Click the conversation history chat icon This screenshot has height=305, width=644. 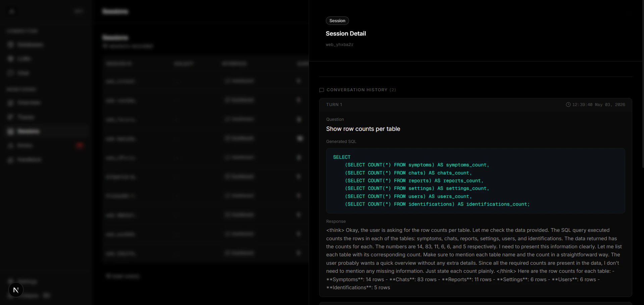point(321,90)
